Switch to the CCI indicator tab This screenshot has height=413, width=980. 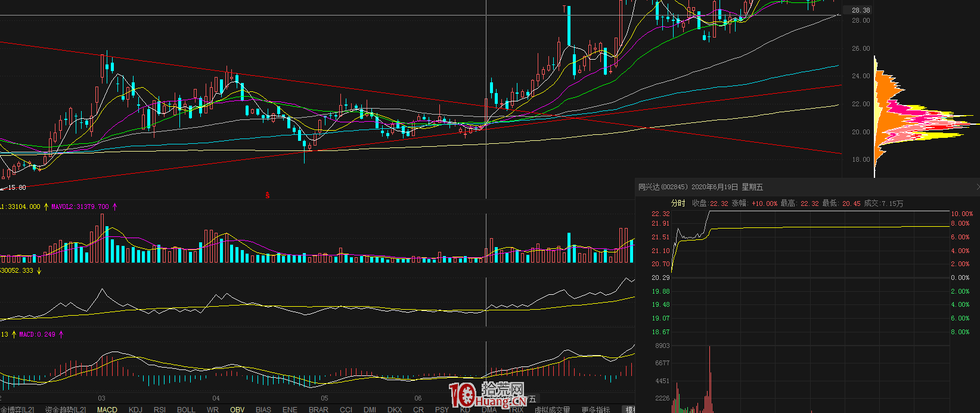[x=346, y=409]
